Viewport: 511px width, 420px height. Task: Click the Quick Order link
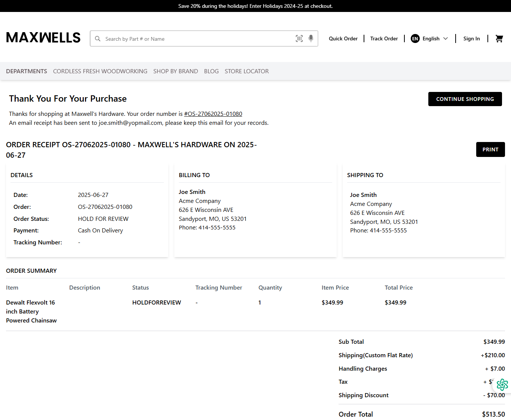tap(343, 38)
